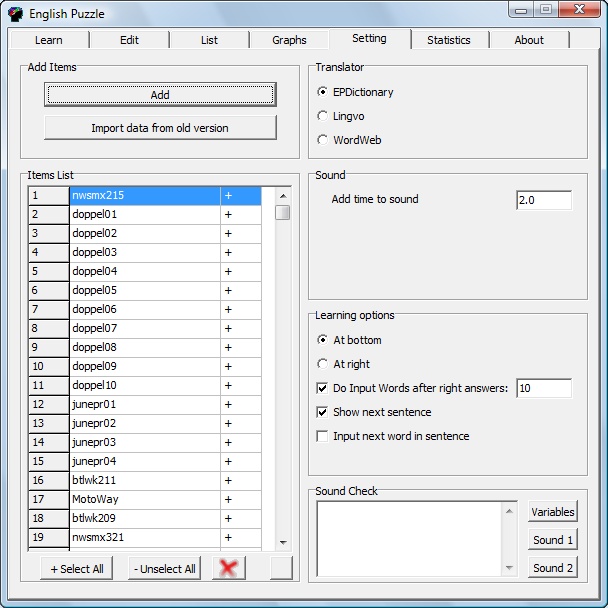Click the Items List scroll down arrow
The image size is (608, 608).
283,542
